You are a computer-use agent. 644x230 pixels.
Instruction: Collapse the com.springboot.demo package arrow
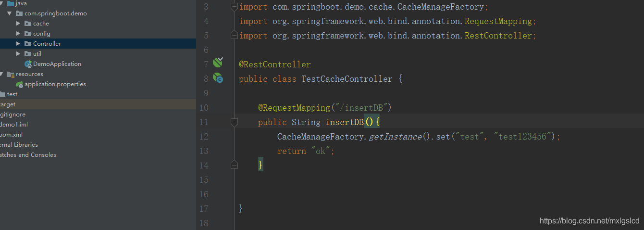(x=10, y=13)
